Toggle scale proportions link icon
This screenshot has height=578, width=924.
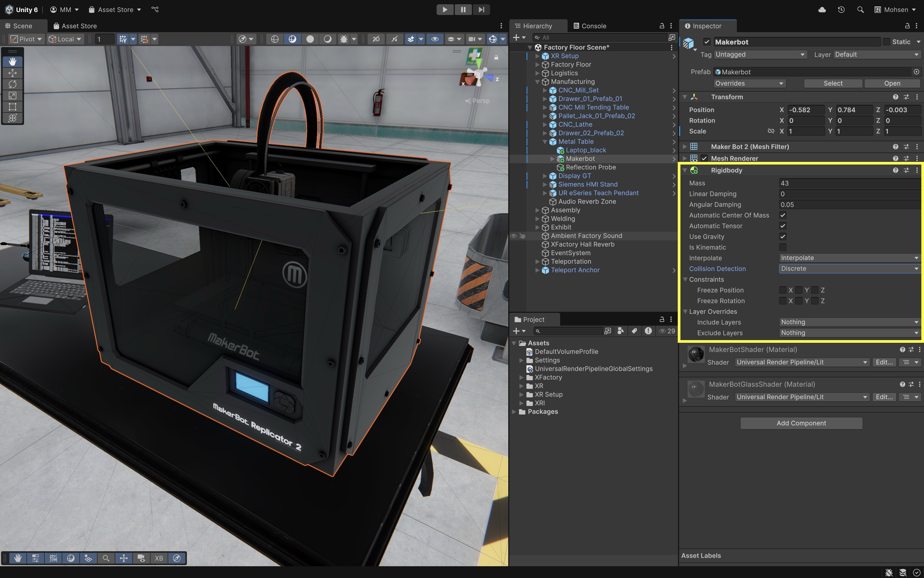(771, 131)
